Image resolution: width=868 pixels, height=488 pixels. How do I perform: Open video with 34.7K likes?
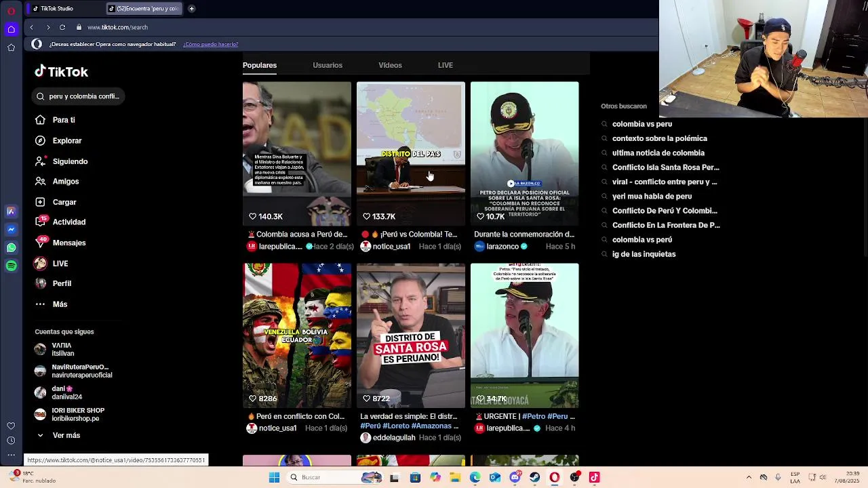(525, 335)
